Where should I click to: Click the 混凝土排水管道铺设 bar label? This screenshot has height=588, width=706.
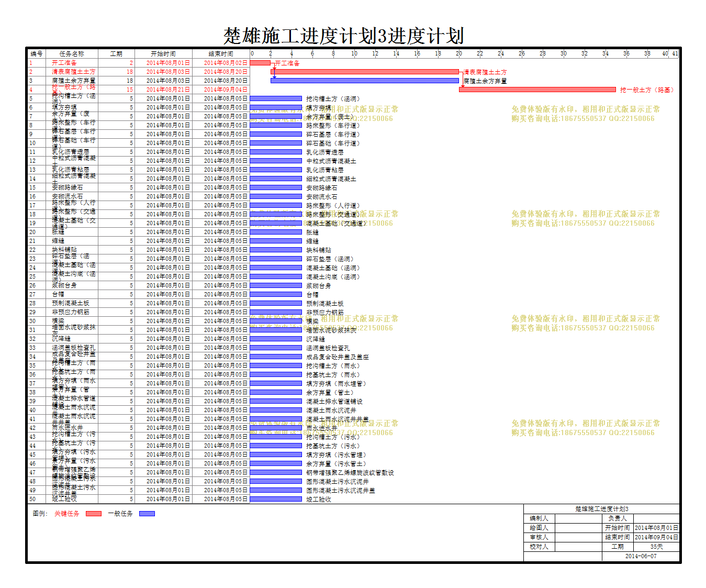pos(334,402)
